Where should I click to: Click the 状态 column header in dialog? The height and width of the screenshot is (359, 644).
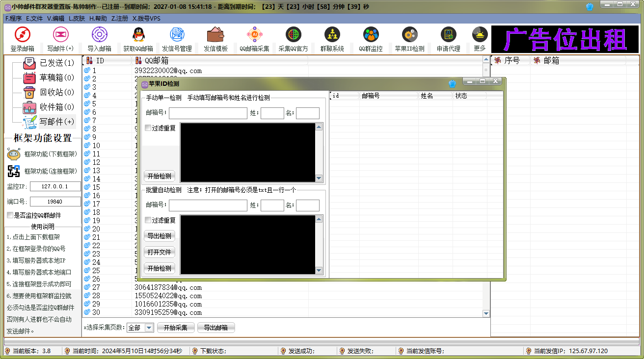(x=469, y=96)
